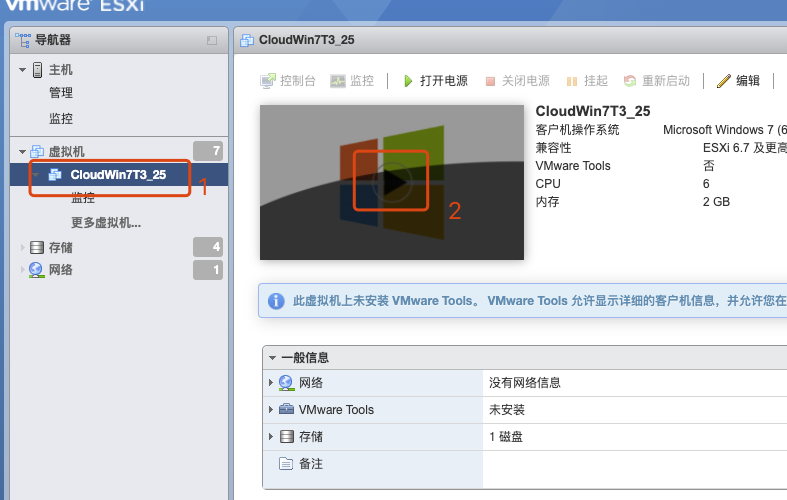This screenshot has height=500, width=787.
Task: Click the host server icon in navigator
Action: [38, 70]
